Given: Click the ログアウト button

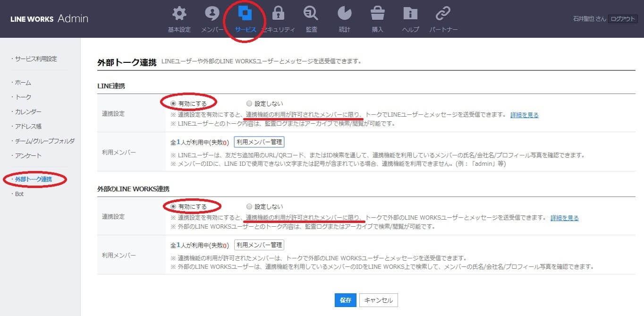Looking at the screenshot, I should (623, 19).
